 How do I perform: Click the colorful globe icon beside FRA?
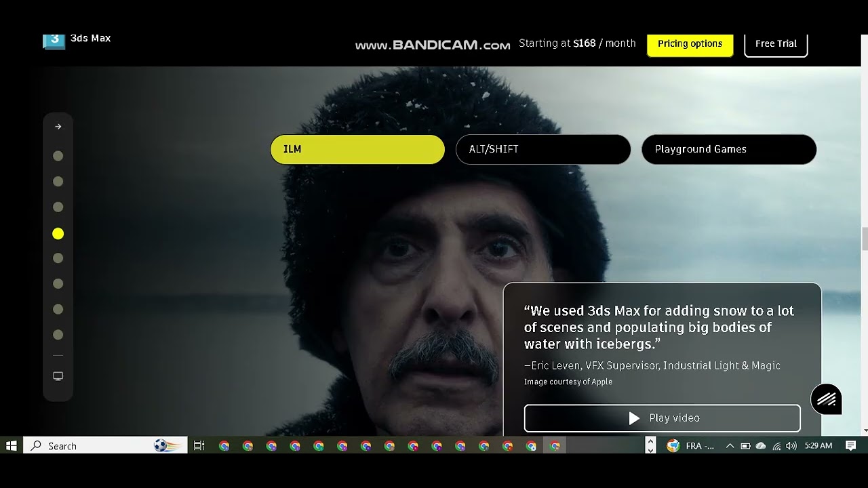(x=673, y=446)
